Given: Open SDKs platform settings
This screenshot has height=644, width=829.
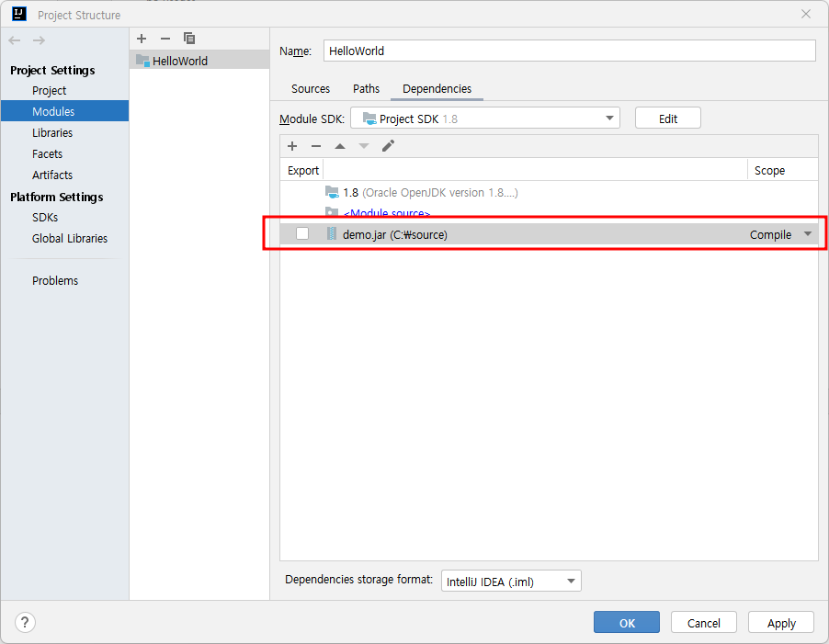Looking at the screenshot, I should click(45, 217).
